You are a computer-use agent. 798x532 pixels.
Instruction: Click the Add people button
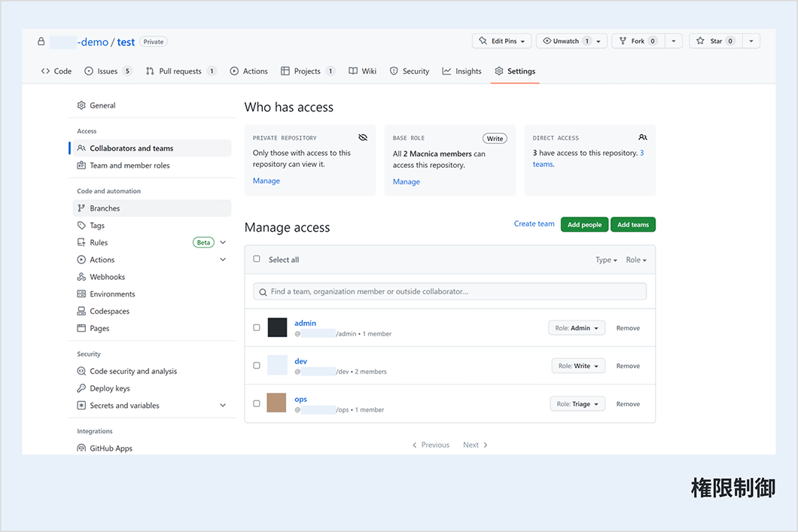[x=584, y=224]
